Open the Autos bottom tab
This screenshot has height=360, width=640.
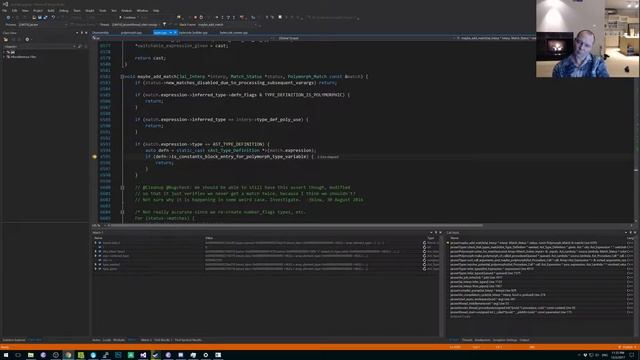click(96, 340)
